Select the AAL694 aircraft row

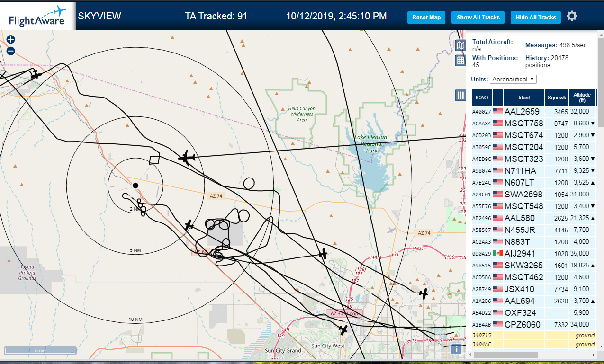[x=533, y=301]
